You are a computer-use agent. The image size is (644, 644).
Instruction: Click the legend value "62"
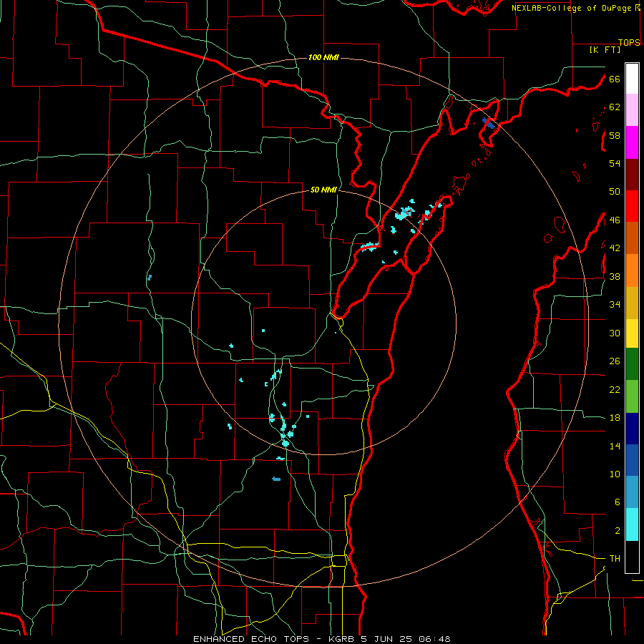tap(615, 107)
